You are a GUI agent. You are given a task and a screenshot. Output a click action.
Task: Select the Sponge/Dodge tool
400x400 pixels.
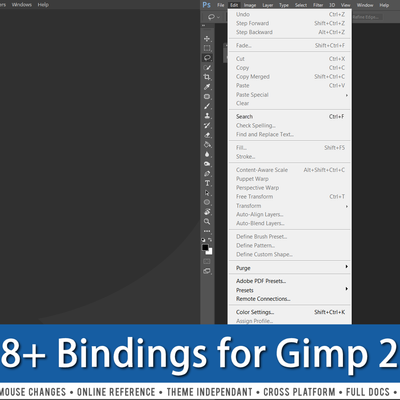coord(207,164)
